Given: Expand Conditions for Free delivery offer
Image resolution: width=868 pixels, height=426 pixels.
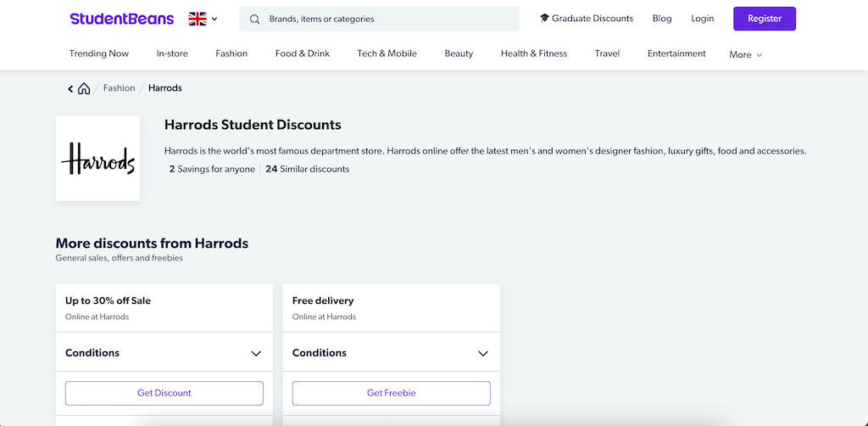Looking at the screenshot, I should 392,353.
